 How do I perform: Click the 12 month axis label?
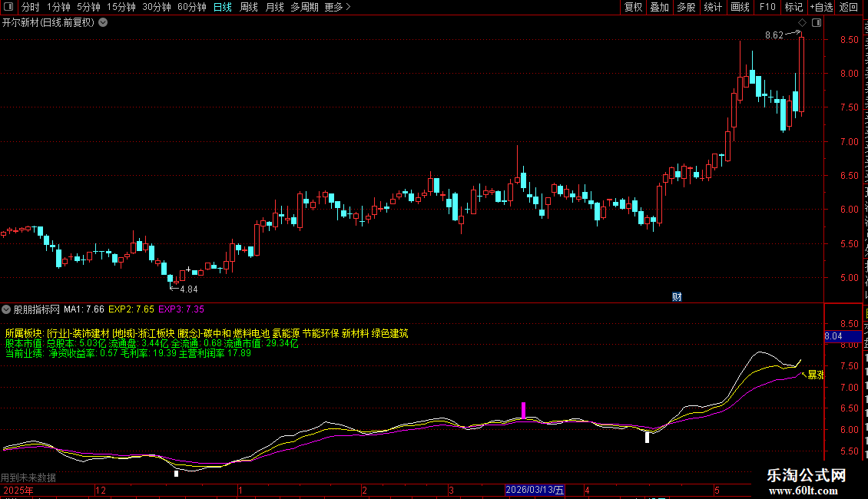pyautogui.click(x=100, y=490)
